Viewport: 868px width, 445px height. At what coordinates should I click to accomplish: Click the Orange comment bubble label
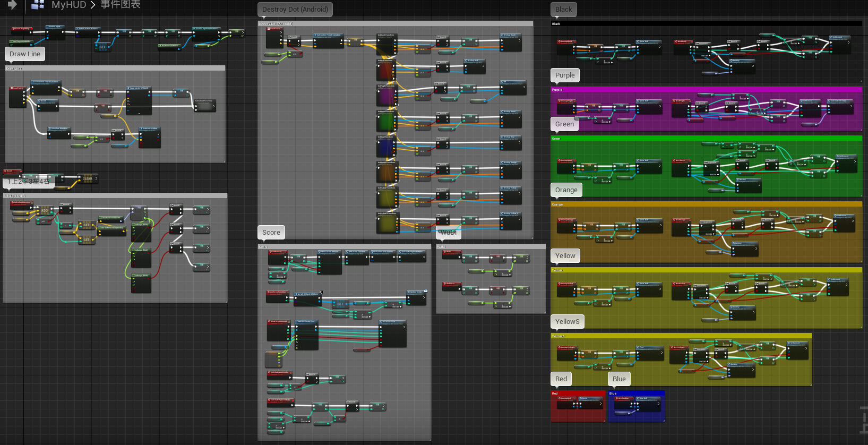566,190
